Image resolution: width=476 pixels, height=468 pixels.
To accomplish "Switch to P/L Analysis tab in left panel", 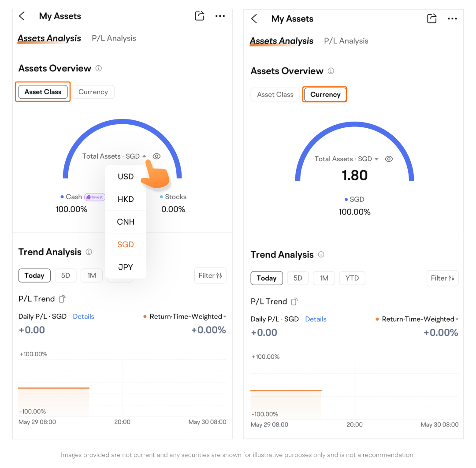I will pos(114,38).
